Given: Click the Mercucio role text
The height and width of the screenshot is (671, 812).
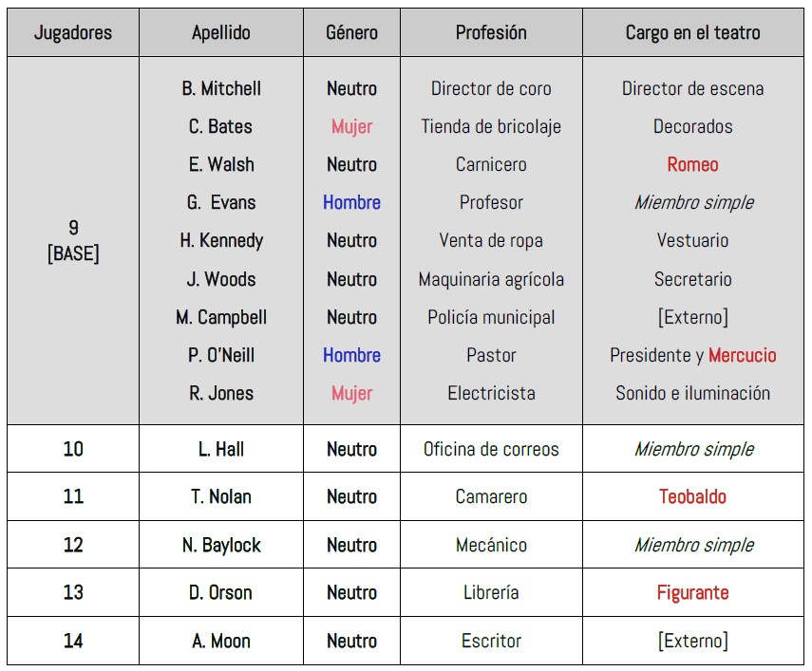Looking at the screenshot, I should pyautogui.click(x=742, y=355).
